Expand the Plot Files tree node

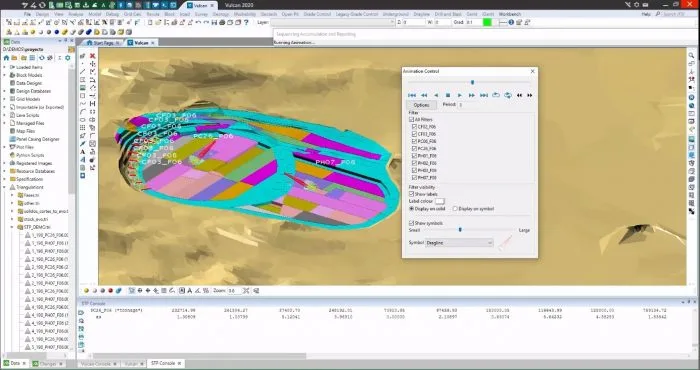[x=5, y=147]
